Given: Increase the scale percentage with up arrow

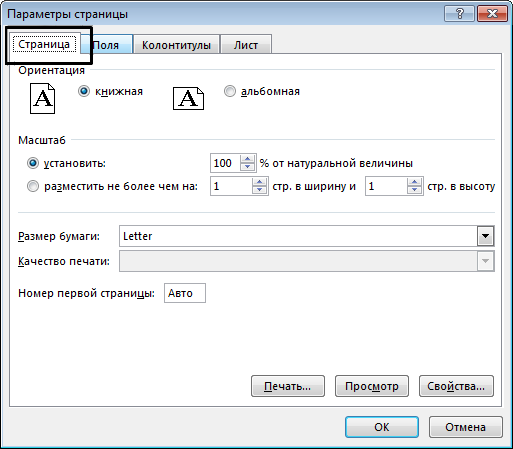Looking at the screenshot, I should tap(247, 159).
